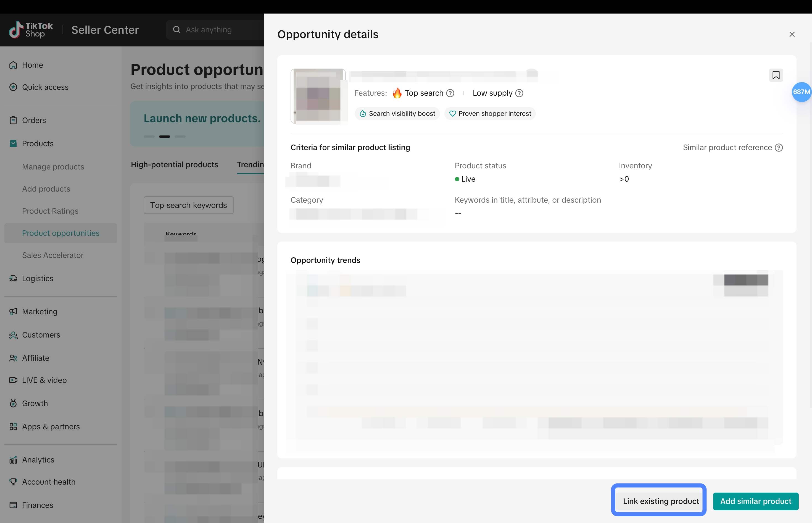Select Product opportunities in sidebar
This screenshot has height=523, width=812.
point(61,233)
